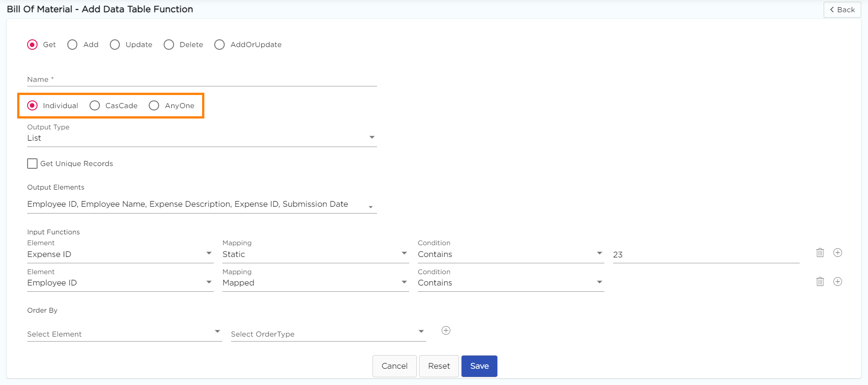868x385 pixels.
Task: Go Back to previous page
Action: click(842, 10)
